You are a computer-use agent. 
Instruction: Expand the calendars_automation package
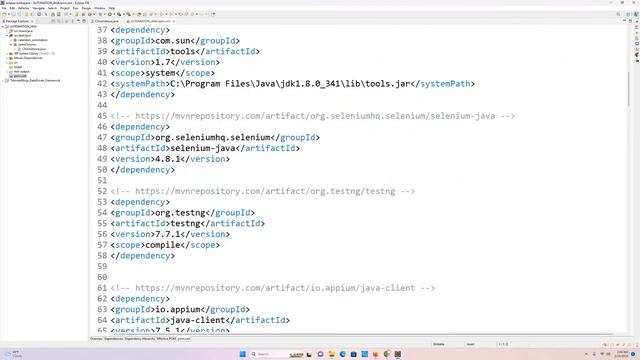[11, 40]
